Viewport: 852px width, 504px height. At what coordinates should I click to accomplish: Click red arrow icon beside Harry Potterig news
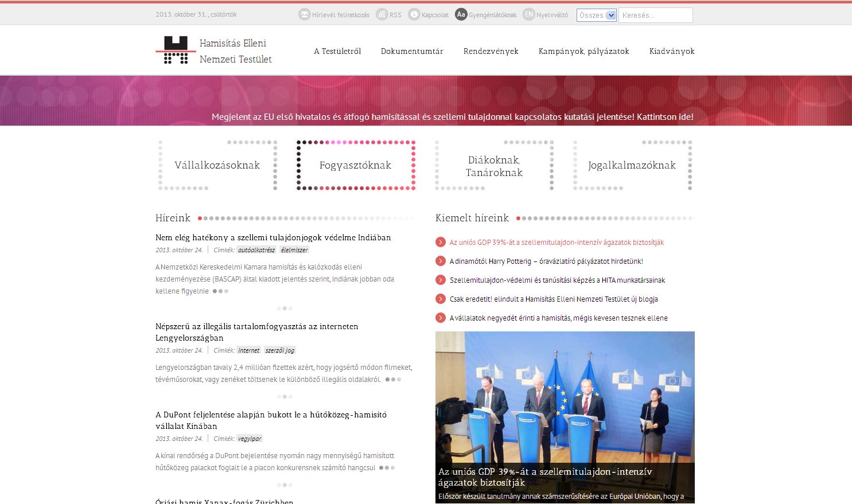click(x=441, y=261)
